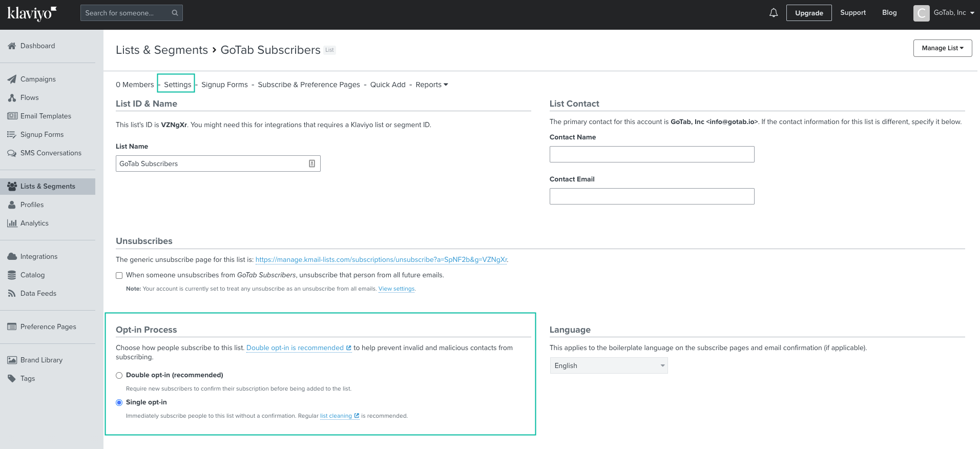This screenshot has height=449, width=980.
Task: Open the View settings link
Action: click(x=397, y=289)
